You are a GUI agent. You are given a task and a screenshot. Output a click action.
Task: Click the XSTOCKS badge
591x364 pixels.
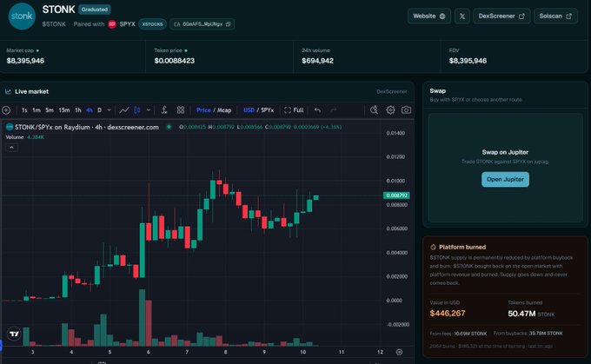tap(152, 24)
